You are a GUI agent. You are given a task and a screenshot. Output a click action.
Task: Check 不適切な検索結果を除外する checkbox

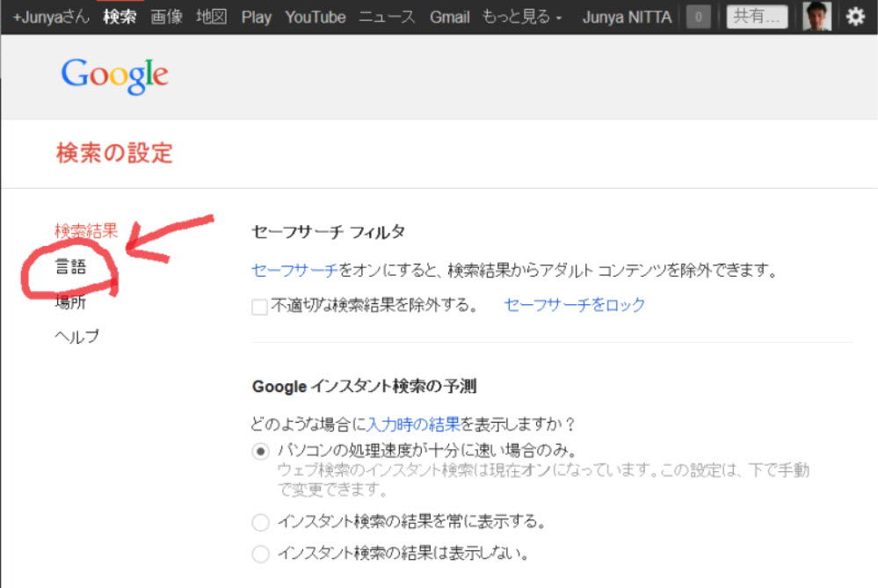click(x=259, y=307)
